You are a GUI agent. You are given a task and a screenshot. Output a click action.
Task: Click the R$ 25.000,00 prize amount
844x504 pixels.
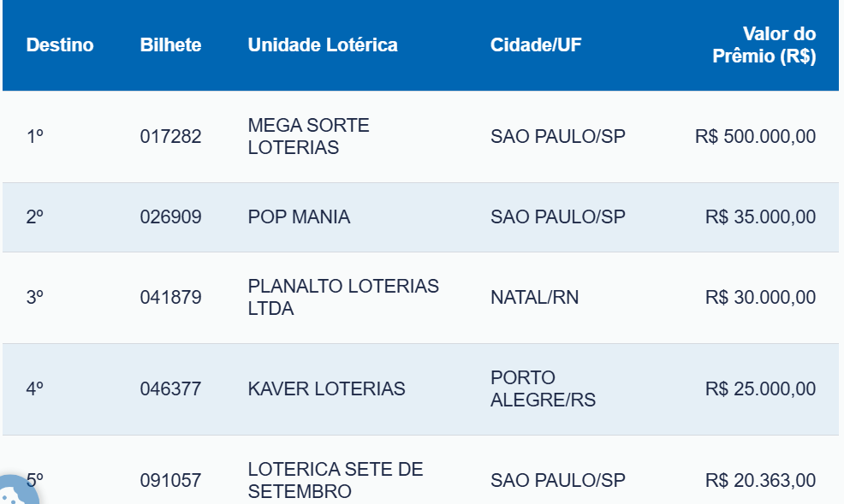tap(760, 389)
